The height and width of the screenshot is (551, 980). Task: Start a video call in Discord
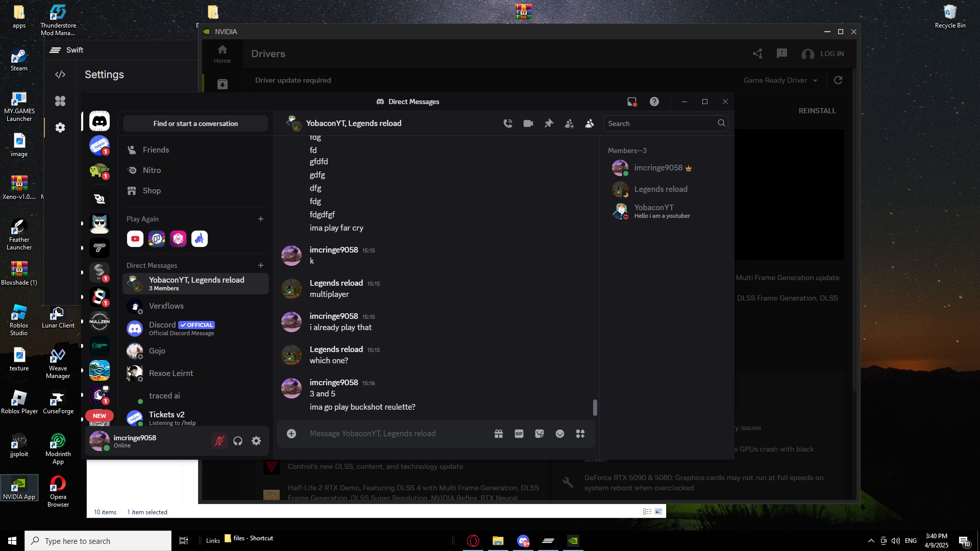(x=528, y=123)
